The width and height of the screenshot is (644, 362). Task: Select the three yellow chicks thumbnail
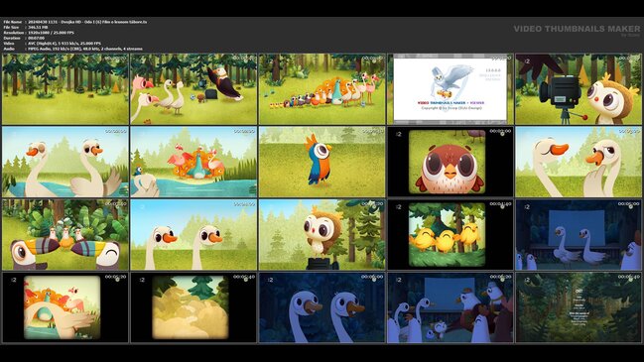click(x=451, y=235)
